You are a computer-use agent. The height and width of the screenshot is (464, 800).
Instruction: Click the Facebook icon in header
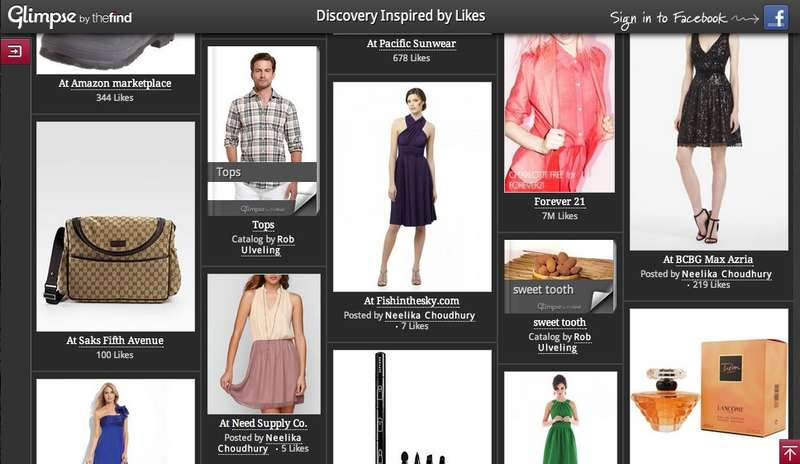(x=776, y=17)
